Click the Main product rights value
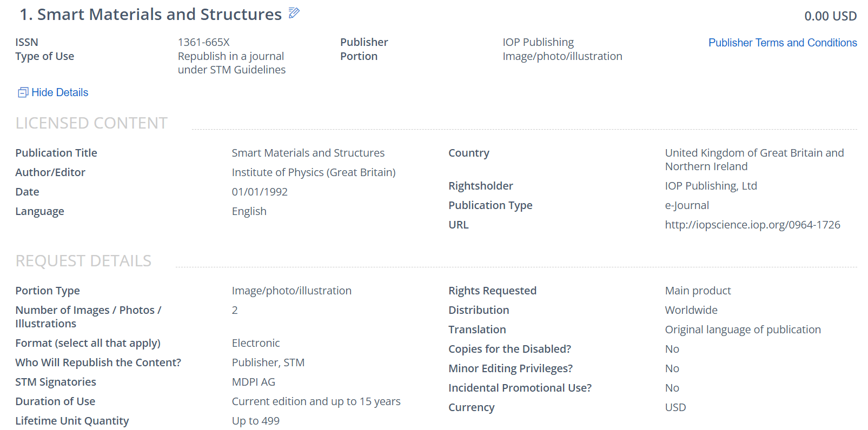This screenshot has height=430, width=868. click(x=697, y=291)
